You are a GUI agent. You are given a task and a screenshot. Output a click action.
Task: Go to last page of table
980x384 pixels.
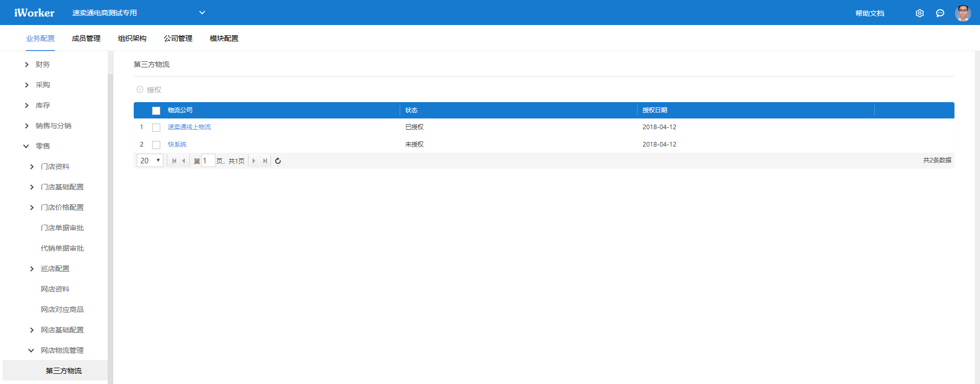click(265, 161)
